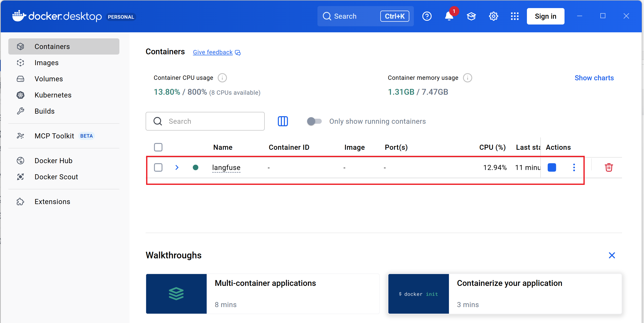Open the manage columns icon
Image resolution: width=644 pixels, height=323 pixels.
tap(283, 121)
